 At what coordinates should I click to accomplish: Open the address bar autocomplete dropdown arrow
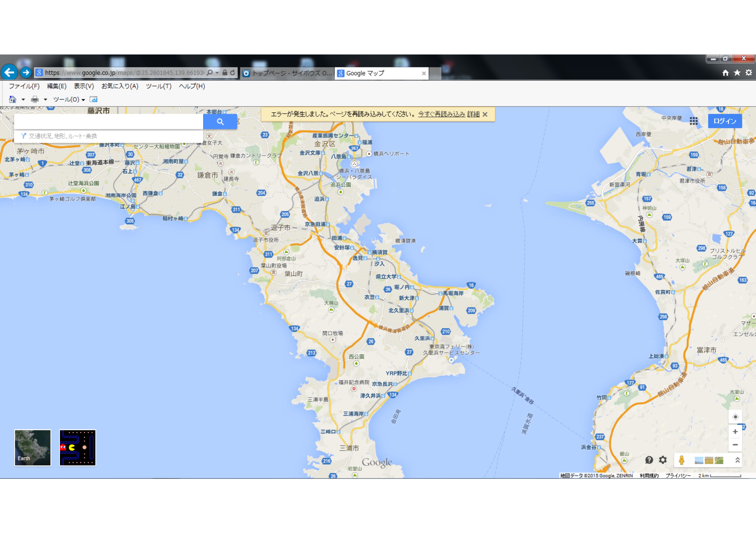click(x=217, y=73)
